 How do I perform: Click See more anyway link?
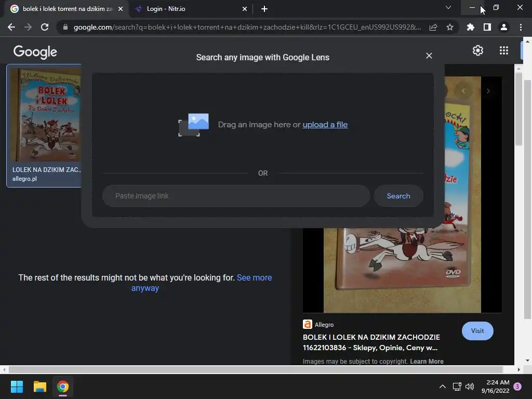tap(202, 283)
